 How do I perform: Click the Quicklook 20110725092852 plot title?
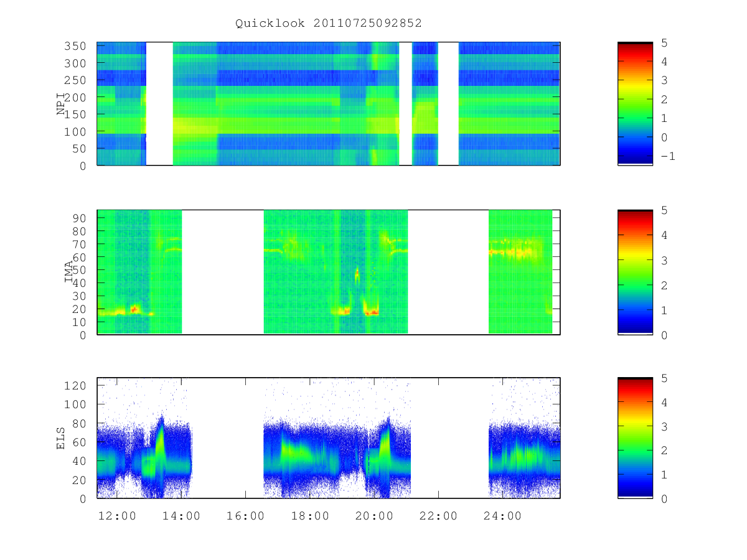(329, 24)
